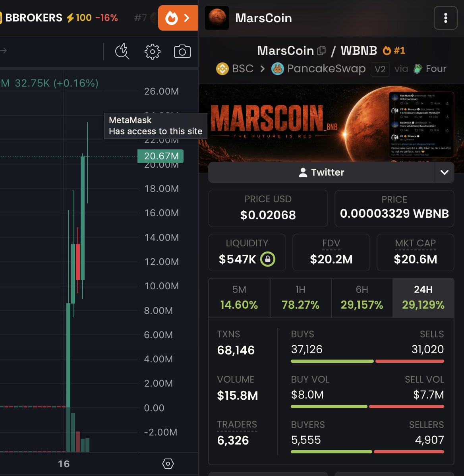The width and height of the screenshot is (464, 476).
Task: Click the BSC chain icon
Action: [x=222, y=69]
